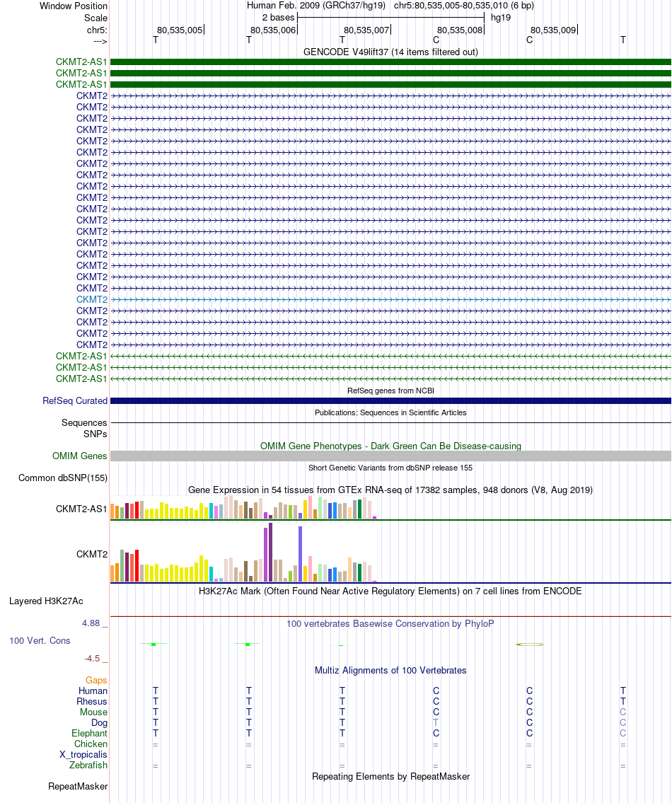Click the X_tropicalis species row label

(x=83, y=754)
